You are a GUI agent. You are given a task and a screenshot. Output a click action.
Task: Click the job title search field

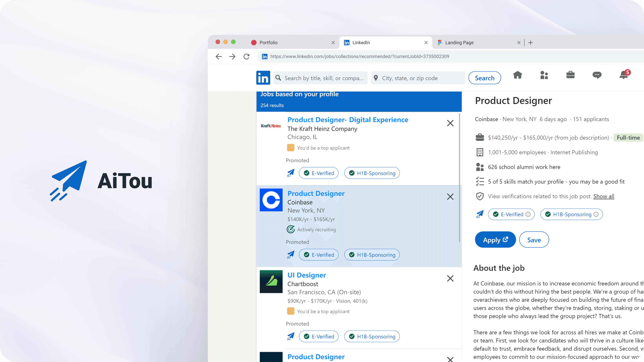click(x=324, y=78)
